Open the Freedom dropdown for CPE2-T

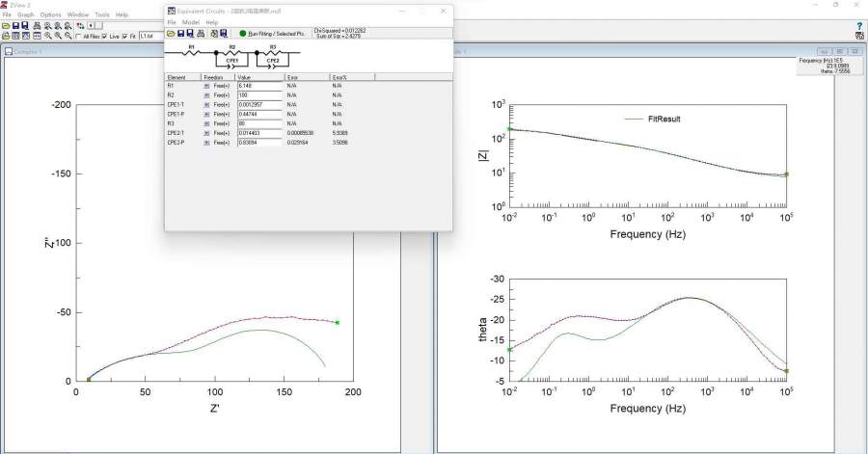coord(205,133)
